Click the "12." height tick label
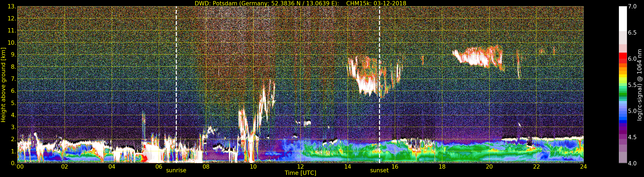Screen dimensions: 644x177 [12, 18]
